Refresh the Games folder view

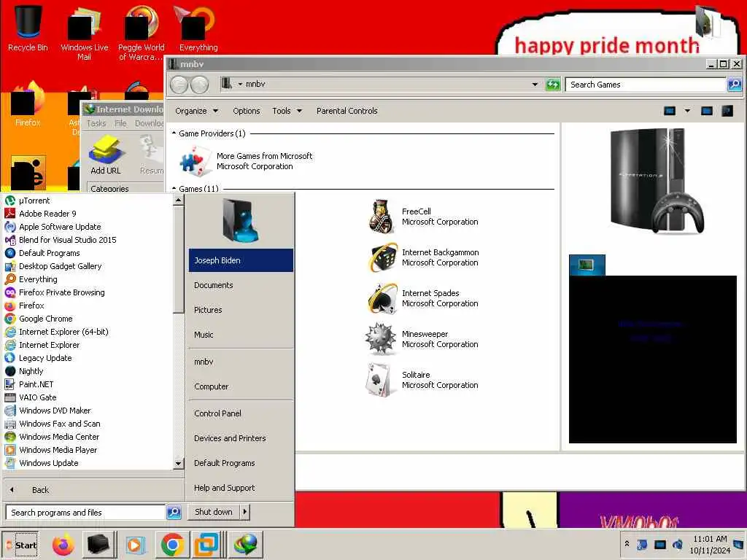[x=553, y=85]
